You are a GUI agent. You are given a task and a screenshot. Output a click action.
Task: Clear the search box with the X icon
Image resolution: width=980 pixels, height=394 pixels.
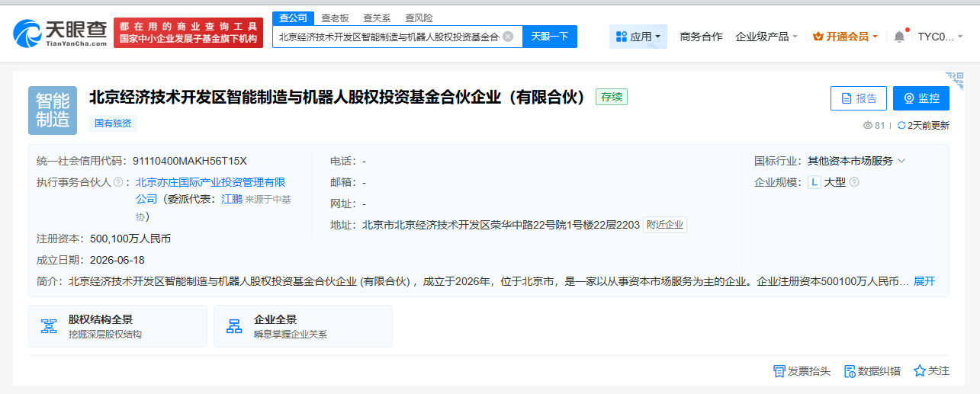(x=508, y=36)
